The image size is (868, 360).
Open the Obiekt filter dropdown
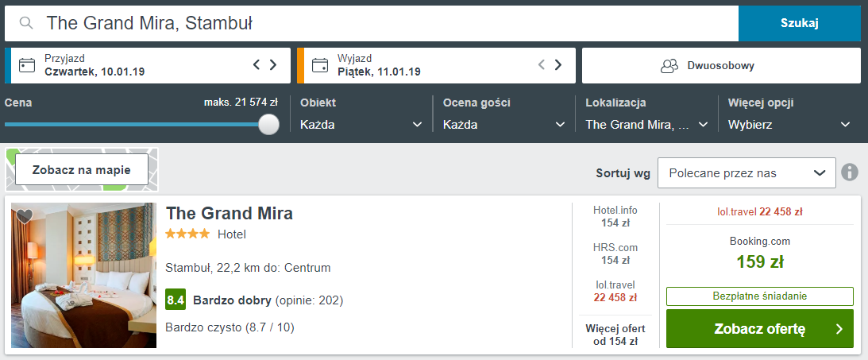[361, 125]
